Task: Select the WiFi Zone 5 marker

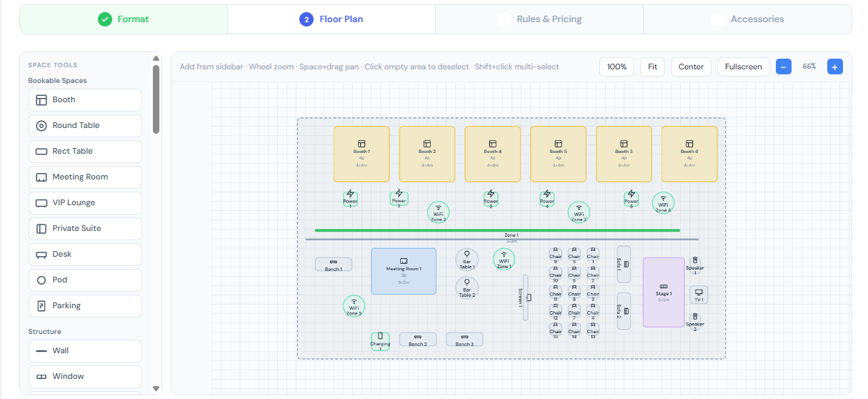Action: coord(354,306)
